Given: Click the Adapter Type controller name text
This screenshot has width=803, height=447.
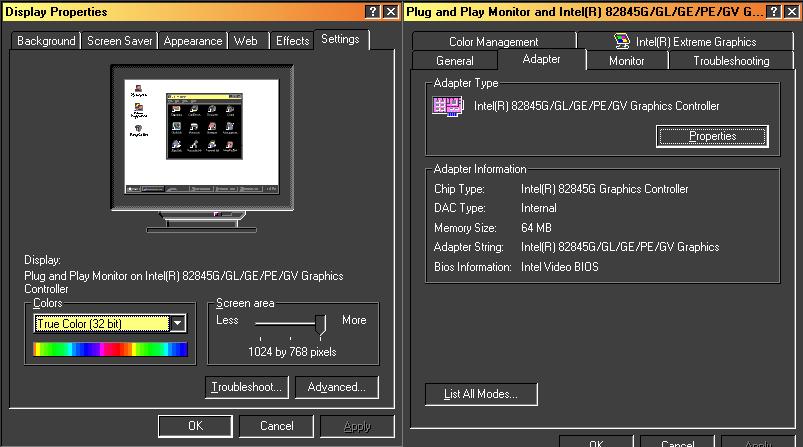Looking at the screenshot, I should coord(597,106).
